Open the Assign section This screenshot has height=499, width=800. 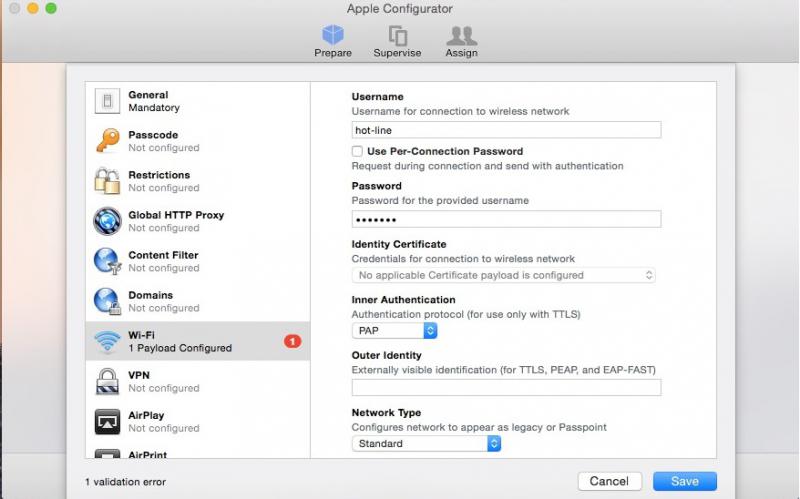(461, 41)
